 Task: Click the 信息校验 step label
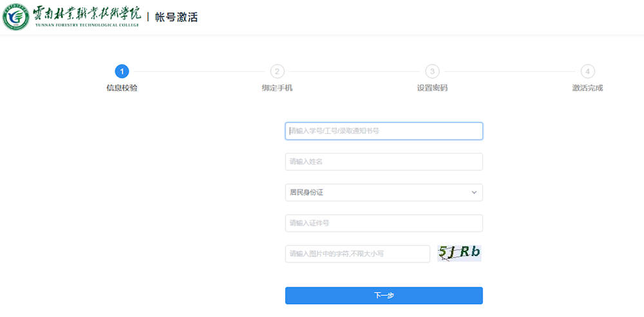tap(122, 88)
